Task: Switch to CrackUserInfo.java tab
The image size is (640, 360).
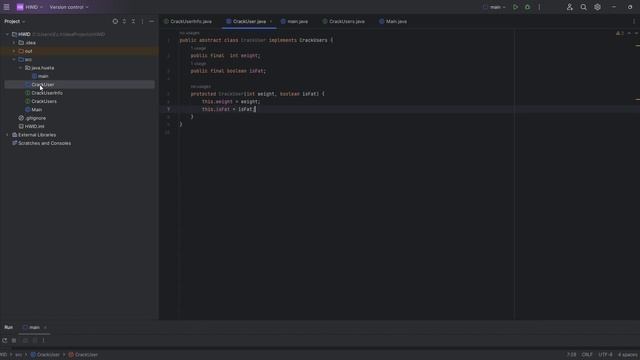Action: pyautogui.click(x=188, y=21)
